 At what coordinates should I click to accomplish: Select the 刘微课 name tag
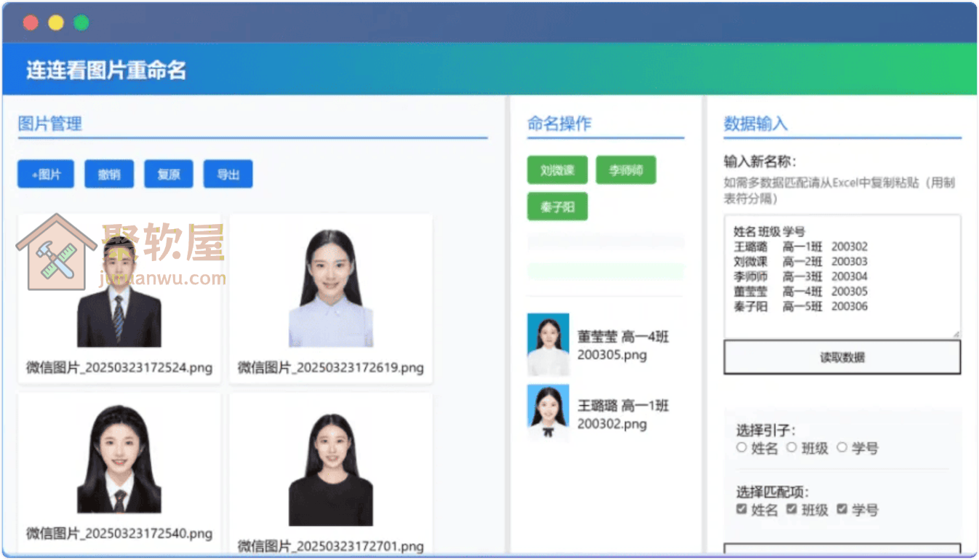click(x=557, y=169)
